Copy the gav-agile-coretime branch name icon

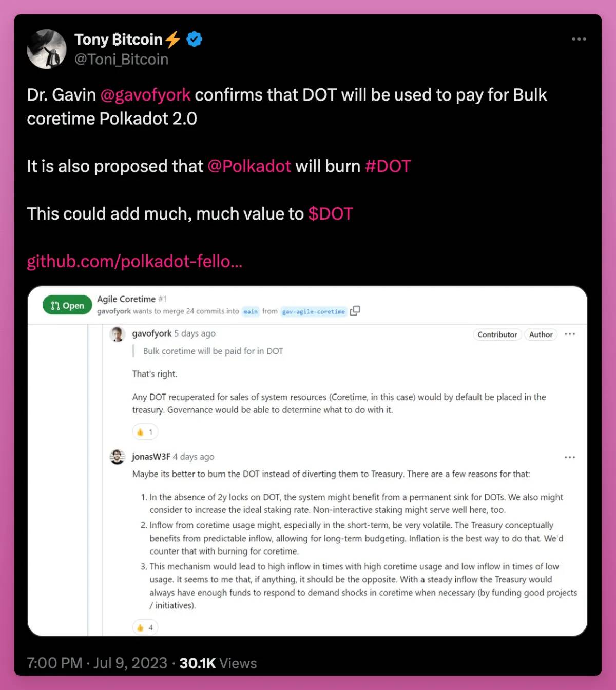pyautogui.click(x=355, y=311)
